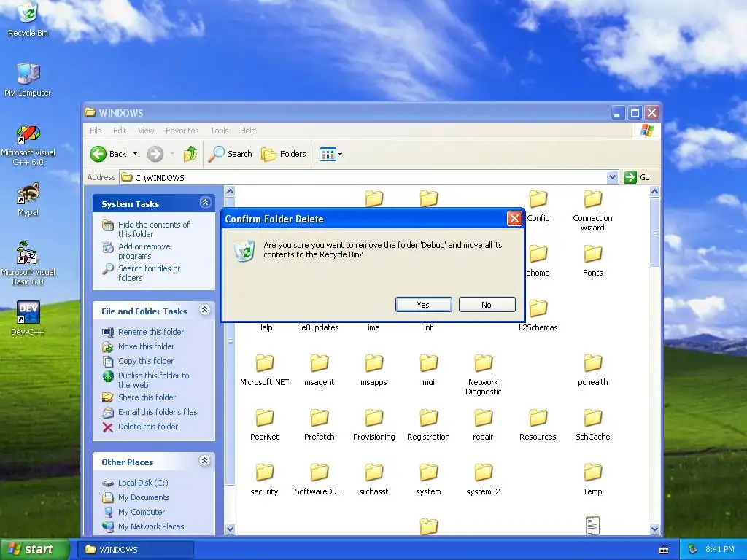747x560 pixels.
Task: Open My Network Places link
Action: tap(150, 526)
